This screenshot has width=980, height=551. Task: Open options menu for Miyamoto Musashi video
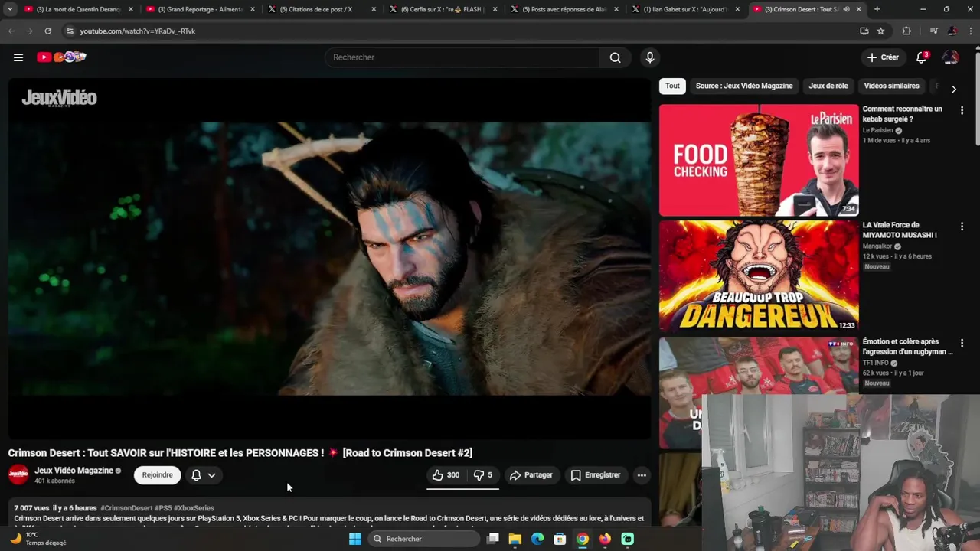pos(962,227)
